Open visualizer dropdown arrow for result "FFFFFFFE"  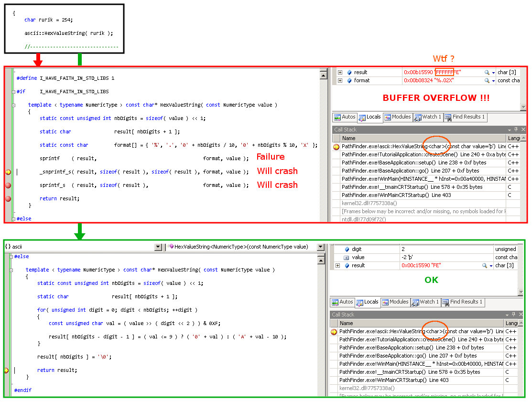click(493, 73)
